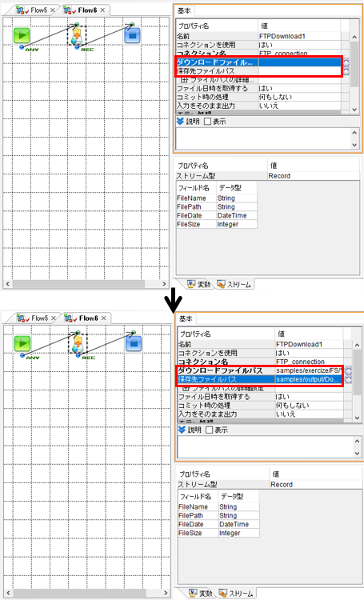
Task: Click the browse button beside 保存先ファイルパス in upper panel
Action: point(346,71)
